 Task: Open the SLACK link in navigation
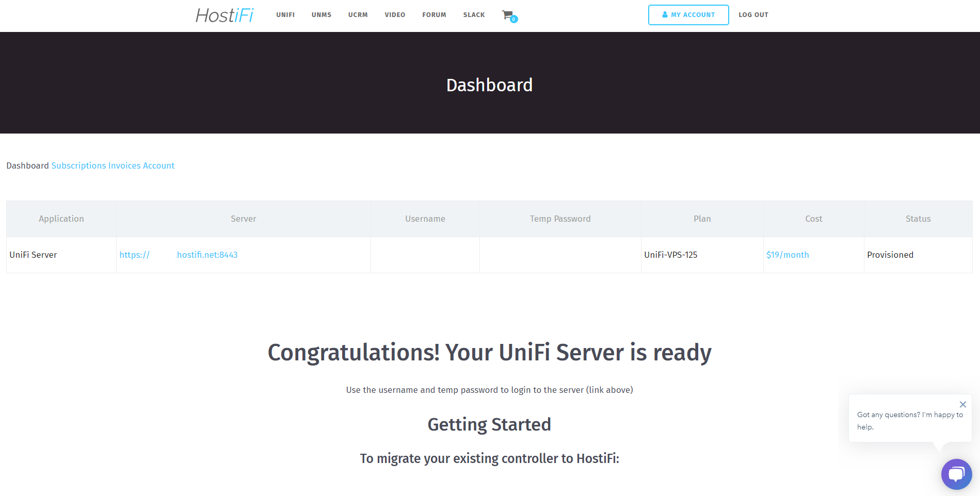474,15
